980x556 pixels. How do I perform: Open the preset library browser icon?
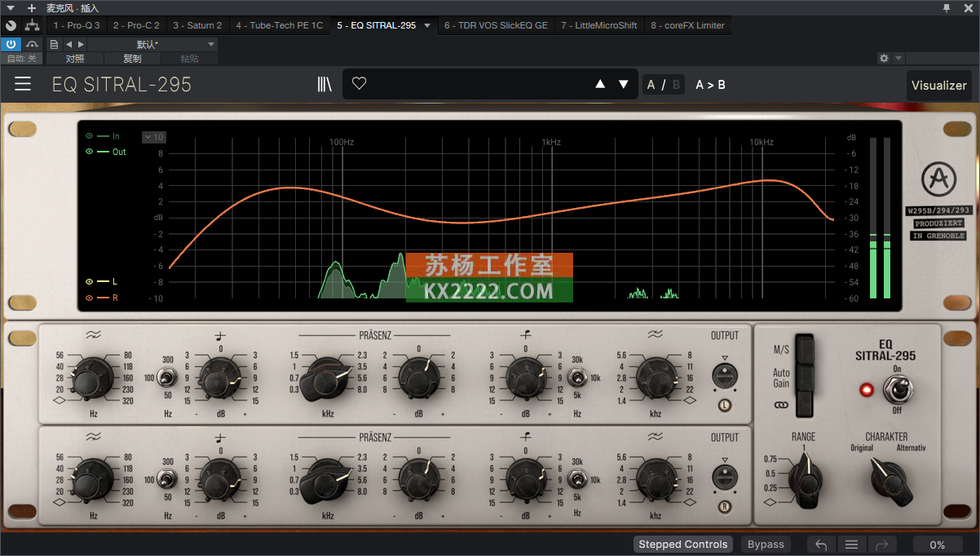pos(324,84)
